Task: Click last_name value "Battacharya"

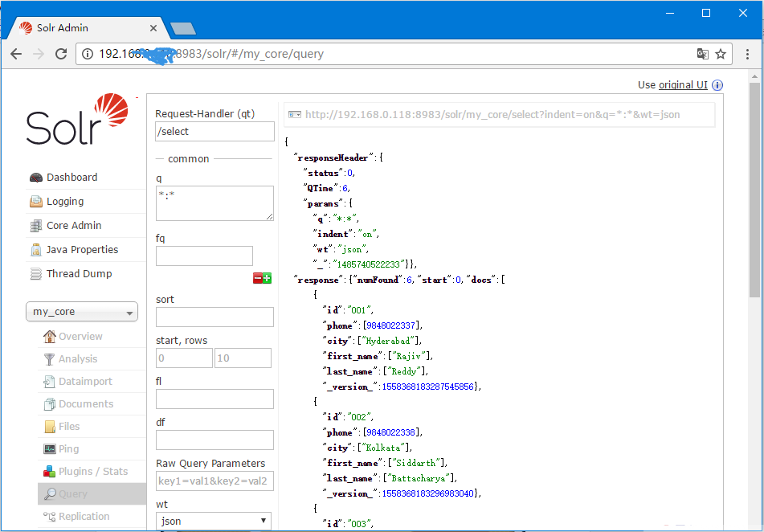Action: point(419,478)
